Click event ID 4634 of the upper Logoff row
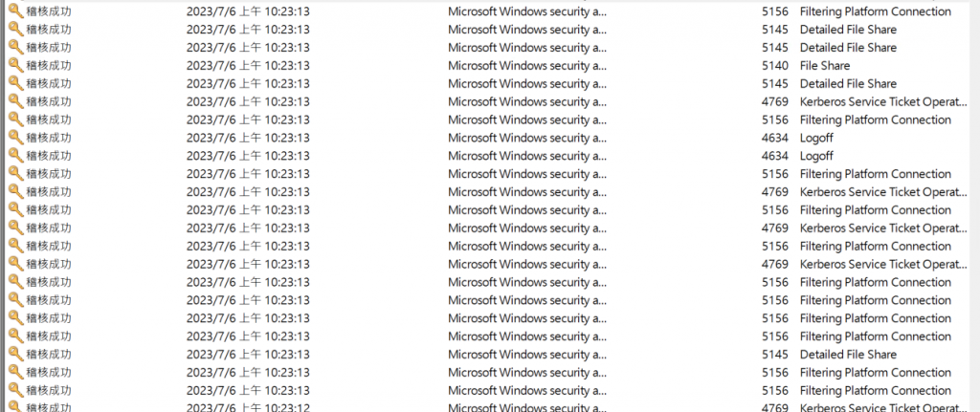The image size is (980, 412). click(775, 138)
